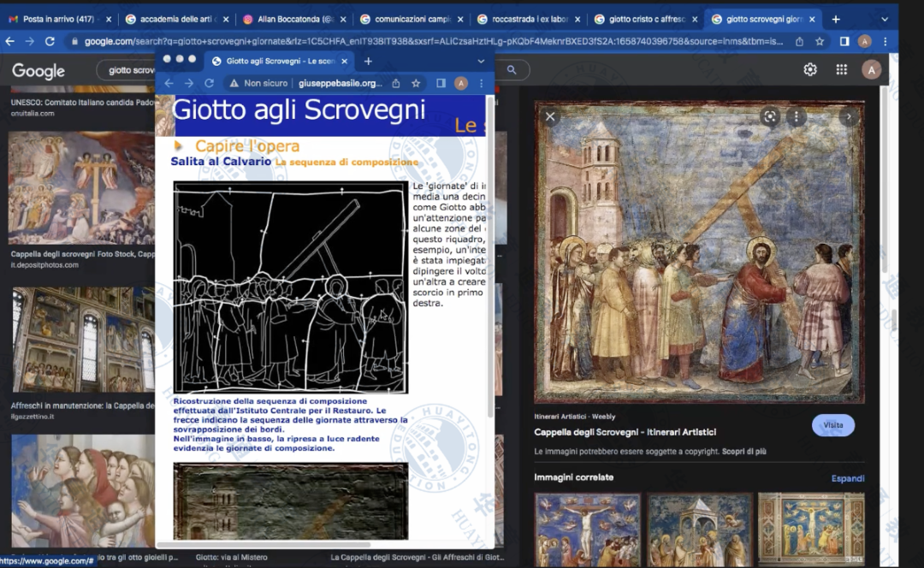The image size is (924, 568).
Task: Open Google quick settings gear
Action: [x=810, y=69]
